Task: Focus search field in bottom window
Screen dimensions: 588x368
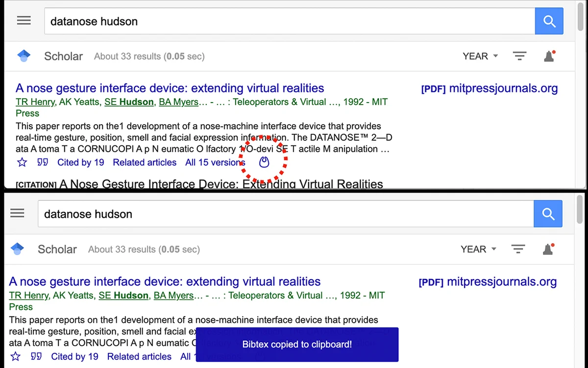Action: coord(286,214)
